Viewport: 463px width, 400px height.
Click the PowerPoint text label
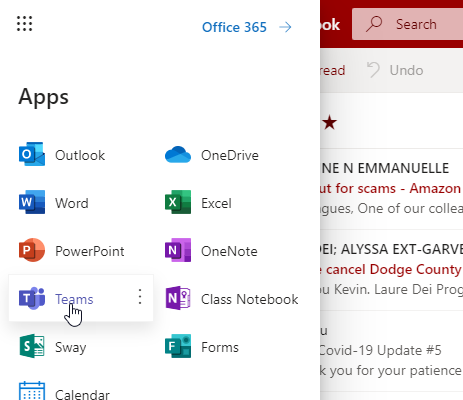pyautogui.click(x=90, y=251)
